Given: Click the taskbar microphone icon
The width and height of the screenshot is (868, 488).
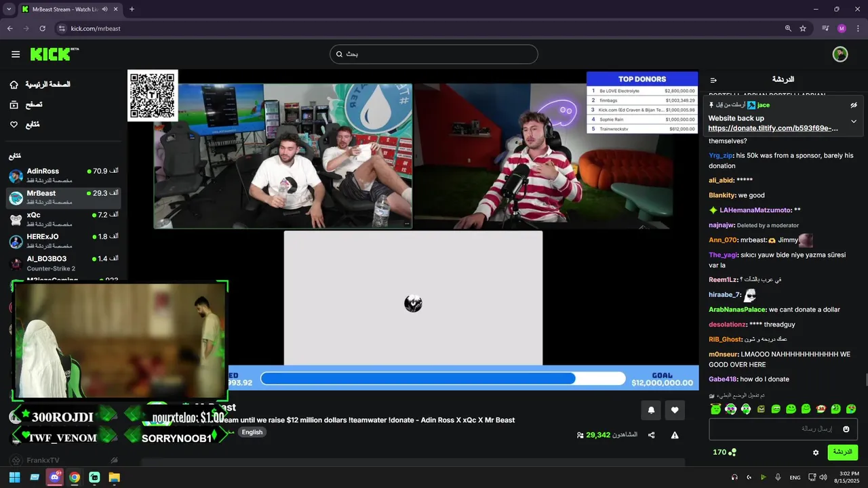Looking at the screenshot, I should 778,477.
